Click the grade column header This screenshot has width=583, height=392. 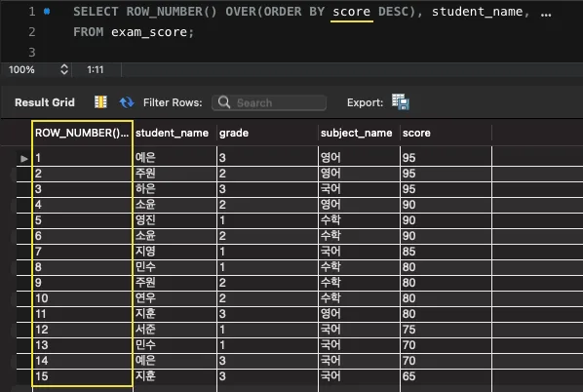pyautogui.click(x=267, y=133)
